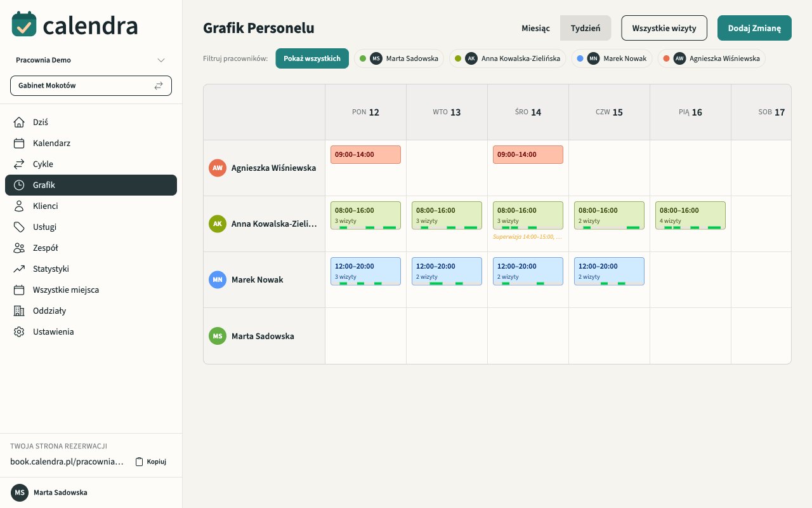Image resolution: width=812 pixels, height=508 pixels.
Task: Open Anna's Friday 08:00–16:00 shift with 4 wizyty
Action: point(690,215)
